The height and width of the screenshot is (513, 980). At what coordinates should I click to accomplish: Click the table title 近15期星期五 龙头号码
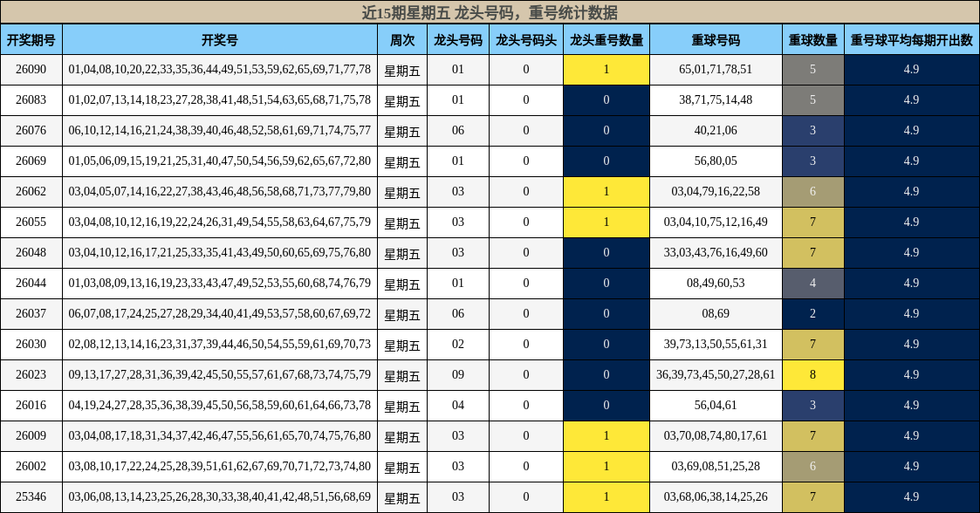pyautogui.click(x=490, y=11)
